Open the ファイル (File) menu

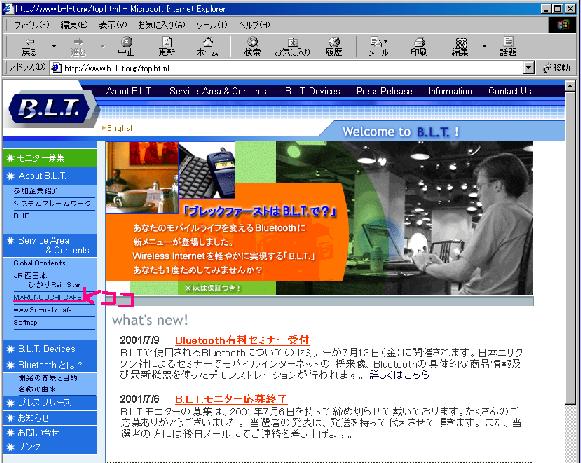pos(31,25)
